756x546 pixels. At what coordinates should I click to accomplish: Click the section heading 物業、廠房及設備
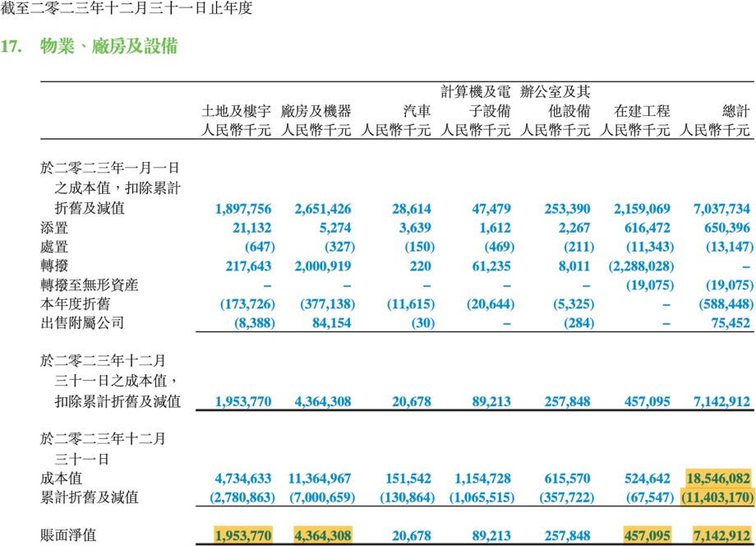tap(109, 46)
